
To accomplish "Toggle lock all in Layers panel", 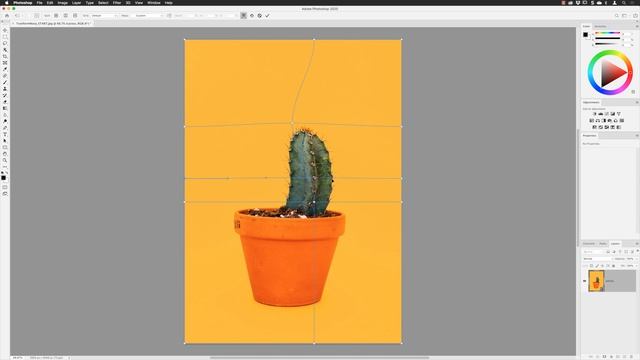I will [x=613, y=266].
